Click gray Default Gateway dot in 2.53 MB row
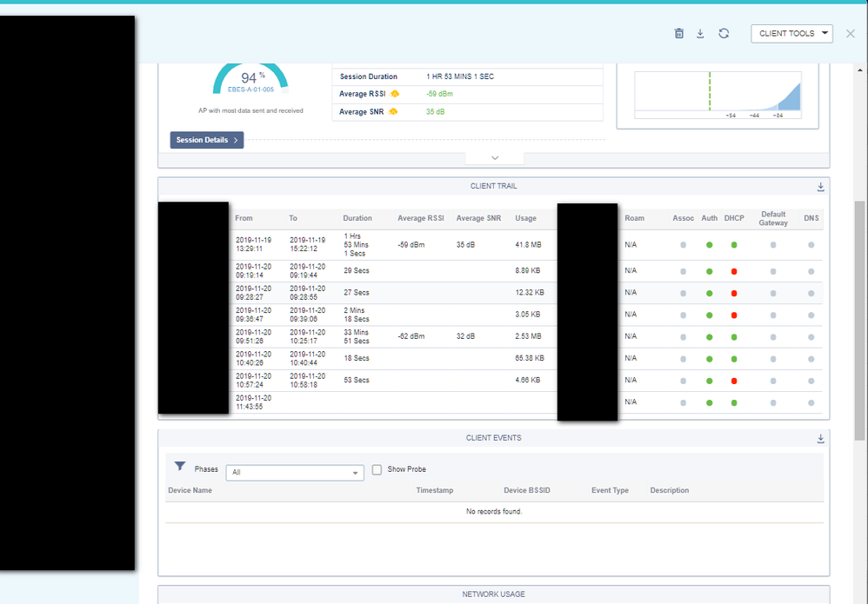The image size is (868, 604). 773,337
